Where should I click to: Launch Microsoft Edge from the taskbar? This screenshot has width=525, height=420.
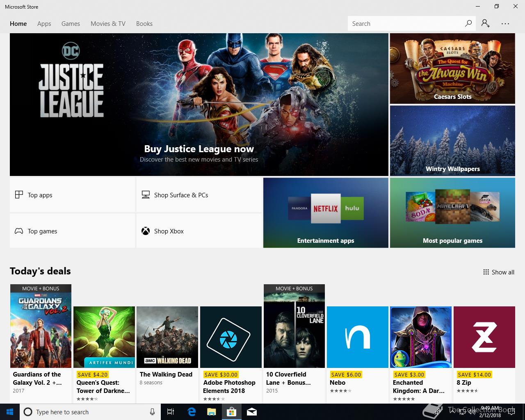(x=191, y=412)
